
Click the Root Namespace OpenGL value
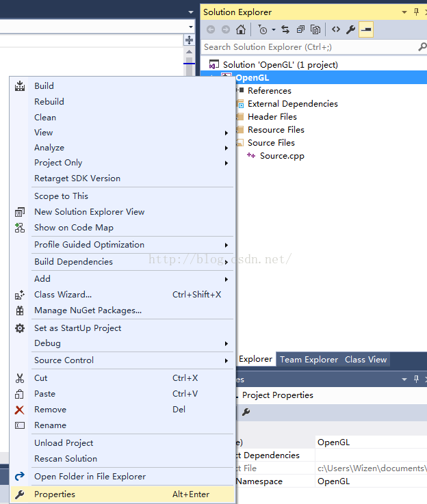tap(371, 481)
